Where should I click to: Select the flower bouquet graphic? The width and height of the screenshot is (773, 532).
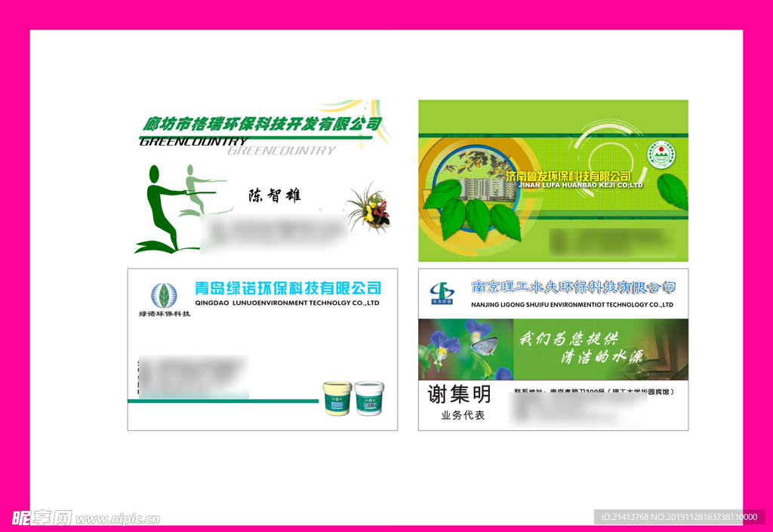370,208
